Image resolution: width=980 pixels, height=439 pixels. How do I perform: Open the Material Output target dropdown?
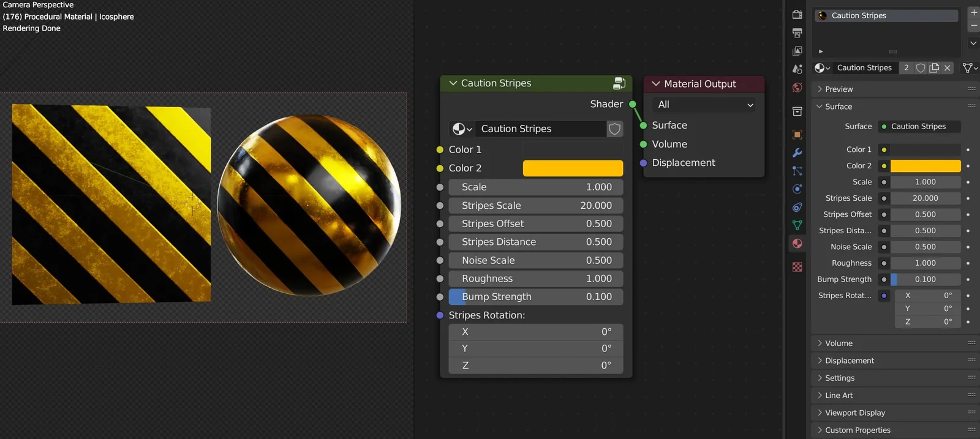704,105
